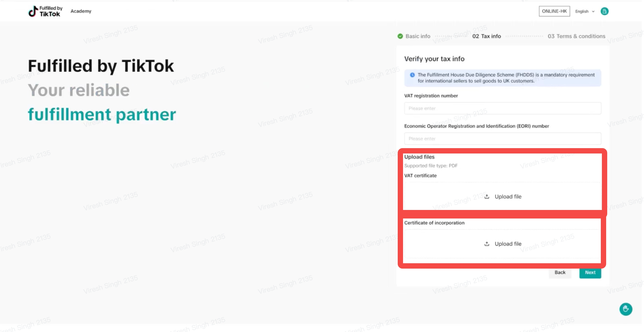Click the upload arrow icon under VAT certificate

coord(487,197)
